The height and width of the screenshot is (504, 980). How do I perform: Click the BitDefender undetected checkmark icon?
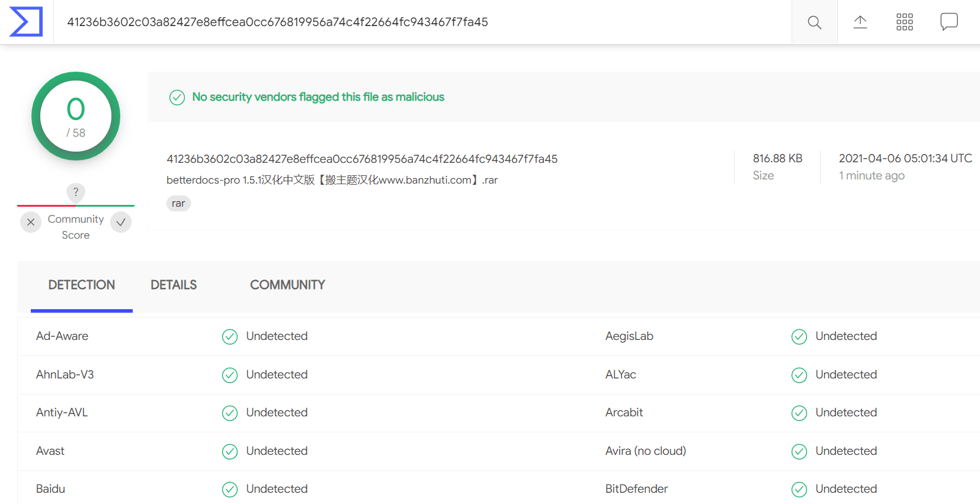tap(799, 489)
